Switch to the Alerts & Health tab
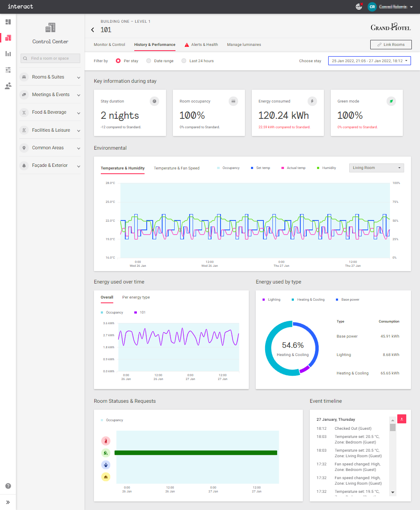Image resolution: width=420 pixels, height=510 pixels. 201,45
